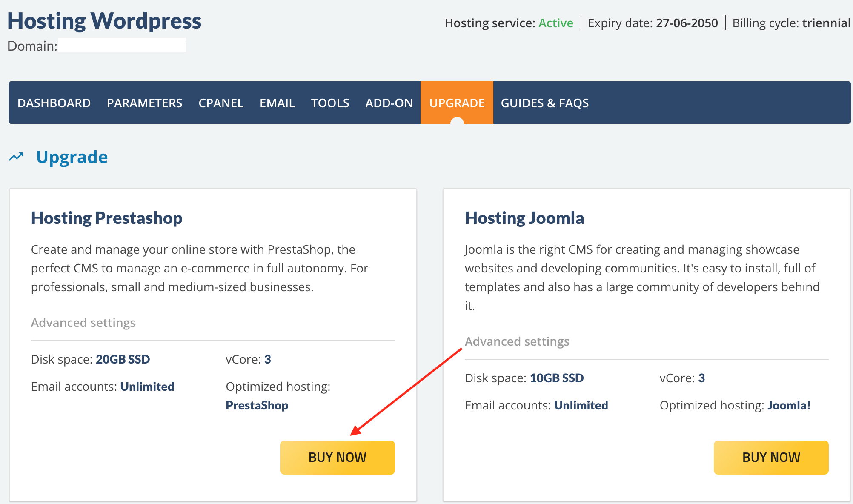Screen dimensions: 853x504
Task: Click the expiry date 27-06-2050
Action: coord(687,23)
